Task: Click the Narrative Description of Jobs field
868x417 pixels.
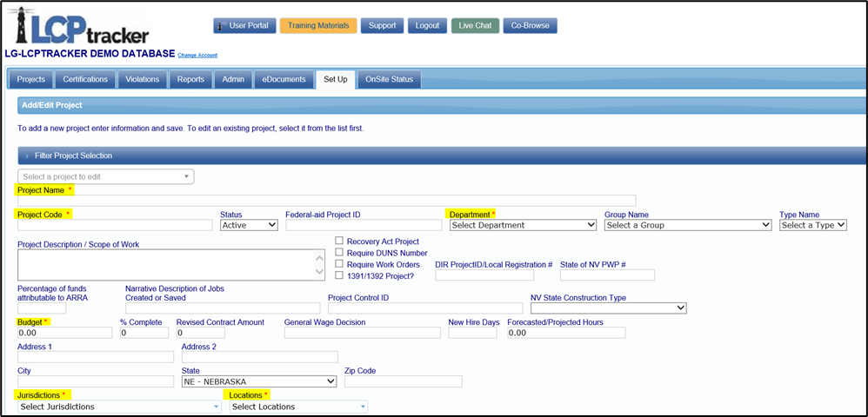Action: [x=223, y=308]
